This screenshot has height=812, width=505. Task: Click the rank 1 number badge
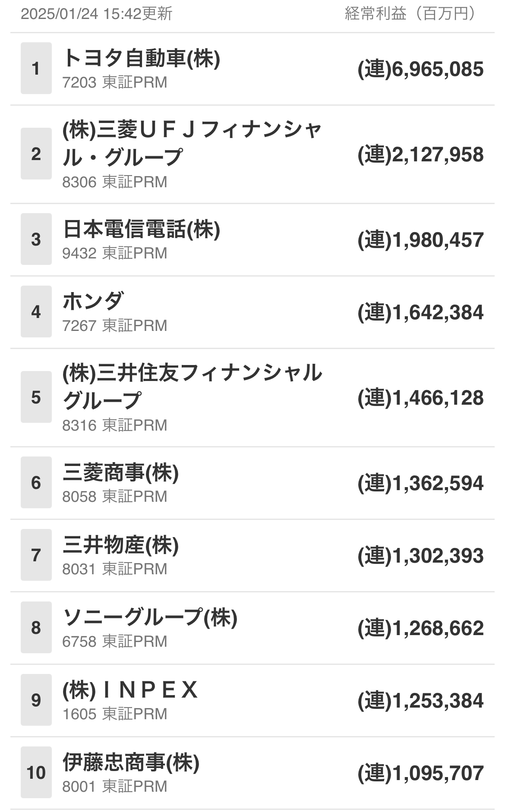tap(36, 68)
